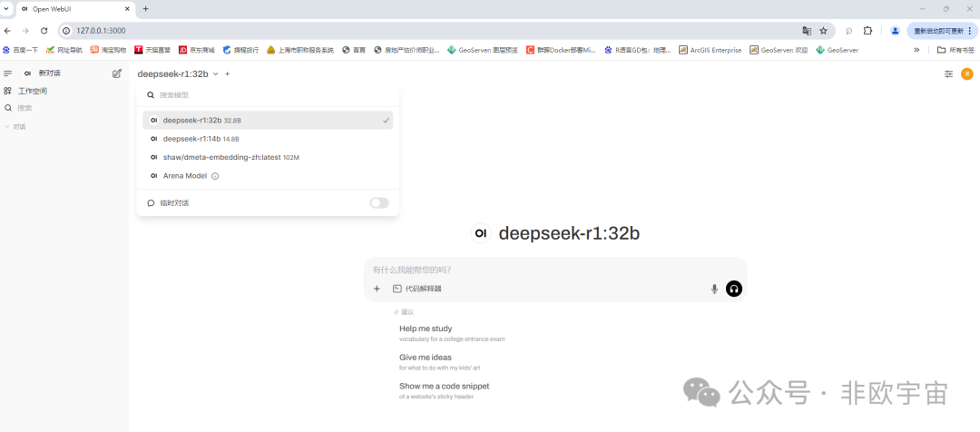Select Arena Model from the list

268,176
